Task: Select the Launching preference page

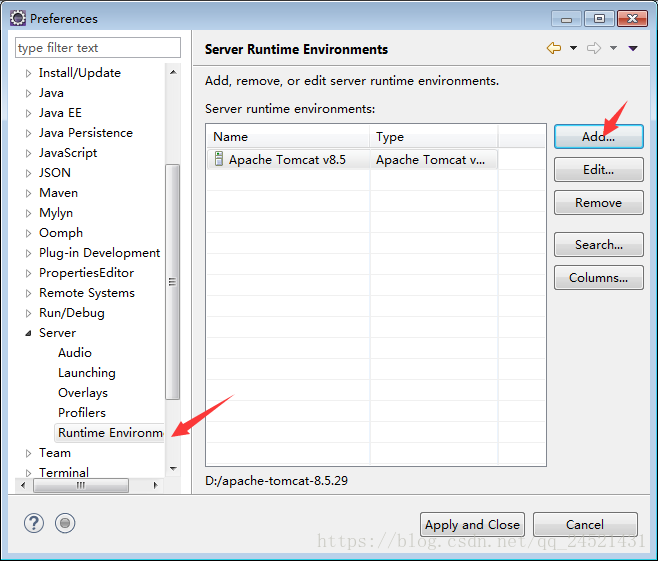Action: point(87,373)
